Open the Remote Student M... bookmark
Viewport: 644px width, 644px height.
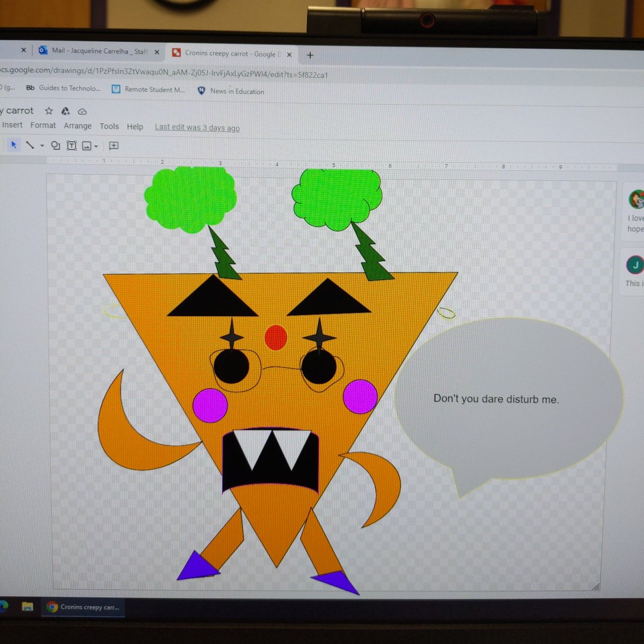148,90
